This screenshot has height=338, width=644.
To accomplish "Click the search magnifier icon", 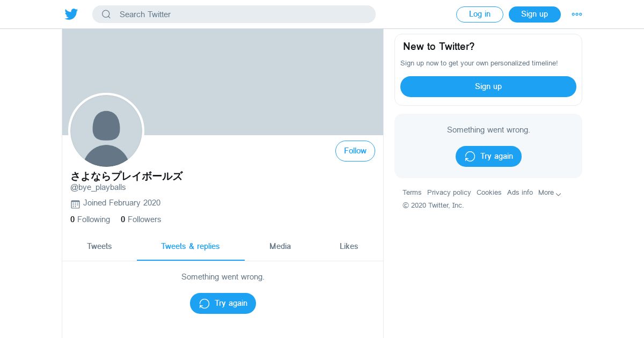I will (x=106, y=14).
